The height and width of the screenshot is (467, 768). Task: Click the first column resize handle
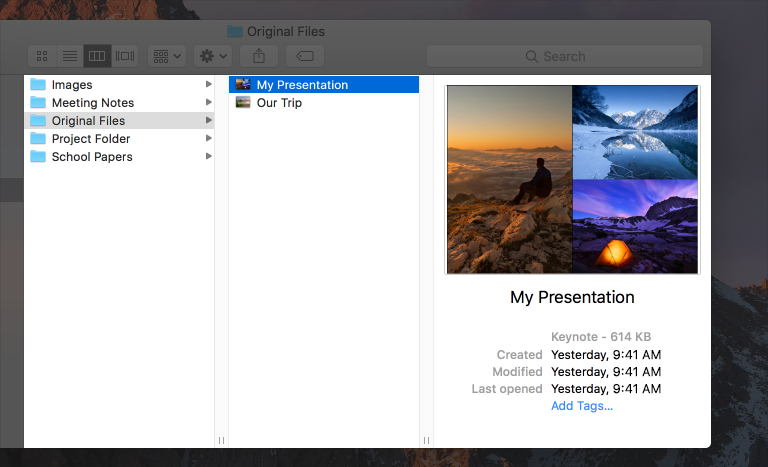click(x=221, y=441)
